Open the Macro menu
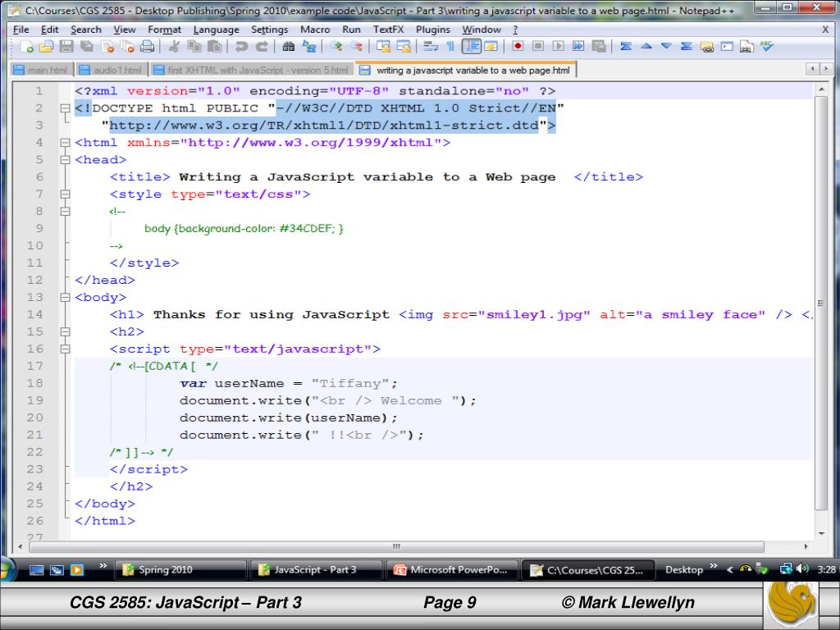Image resolution: width=840 pixels, height=630 pixels. click(x=315, y=30)
